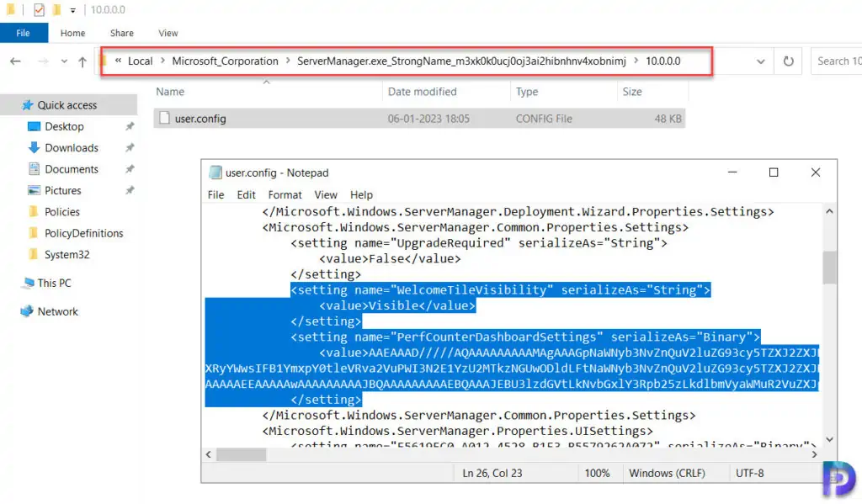
Task: Click the ServerManager.exe_StrongName breadcrumb
Action: pos(461,61)
